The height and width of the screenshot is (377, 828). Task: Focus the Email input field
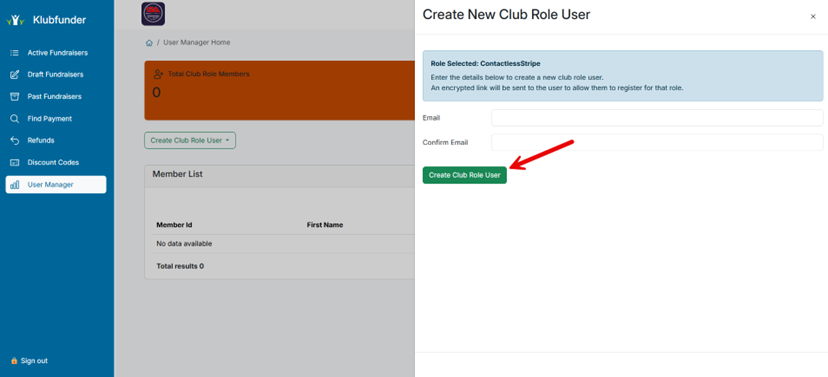point(657,118)
